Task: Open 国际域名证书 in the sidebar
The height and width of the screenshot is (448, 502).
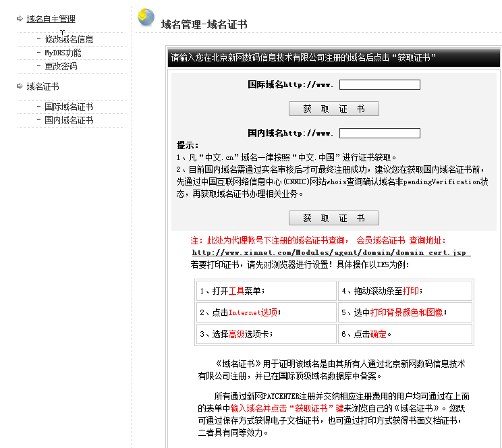Action: coord(69,107)
